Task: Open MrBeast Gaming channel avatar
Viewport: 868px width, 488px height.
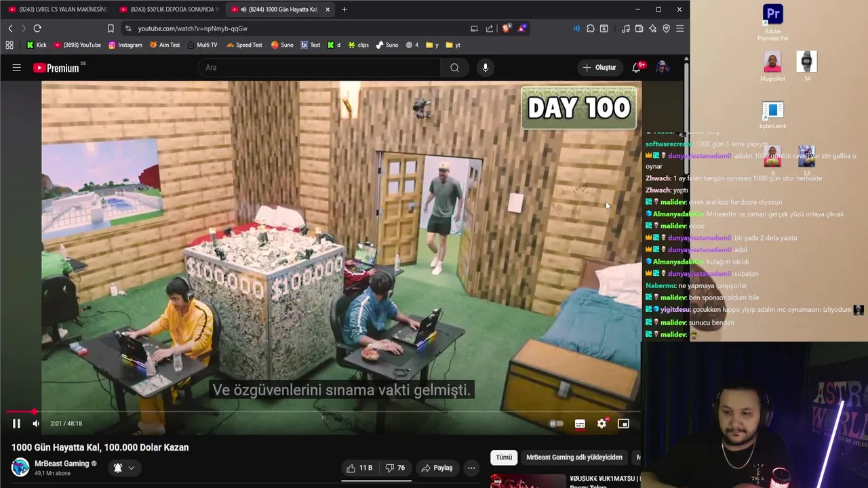Action: click(x=20, y=468)
